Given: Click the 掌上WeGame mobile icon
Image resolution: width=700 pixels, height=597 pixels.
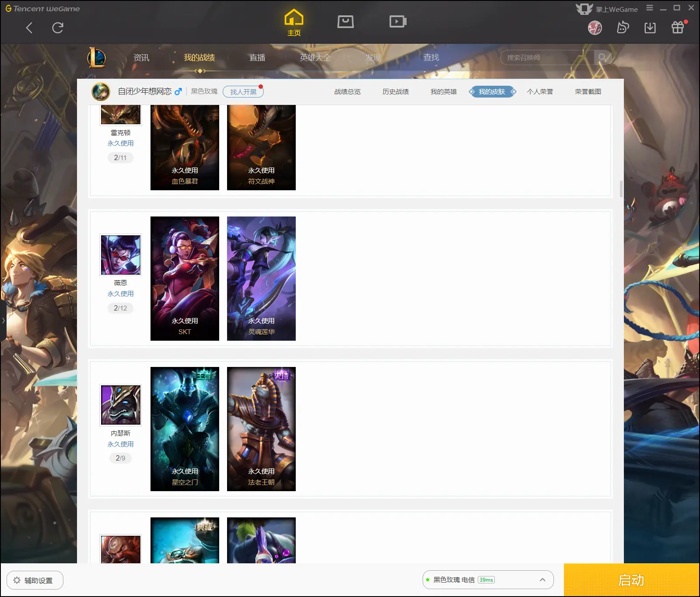Looking at the screenshot, I should click(x=584, y=9).
